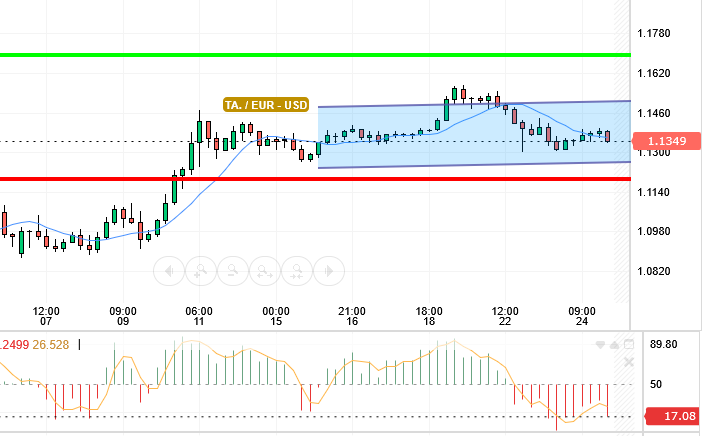The height and width of the screenshot is (436, 712).
Task: Move indicator pane down with down arrow
Action: click(x=600, y=345)
